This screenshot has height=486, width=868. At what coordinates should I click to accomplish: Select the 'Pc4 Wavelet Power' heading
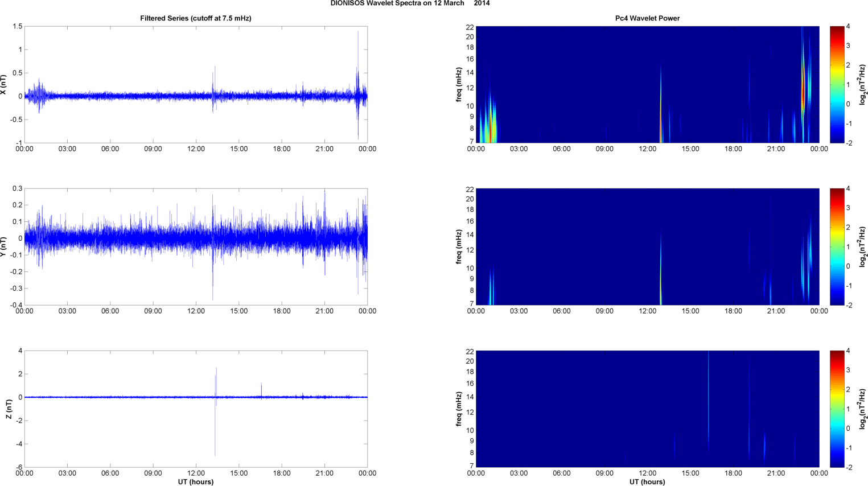(x=647, y=18)
